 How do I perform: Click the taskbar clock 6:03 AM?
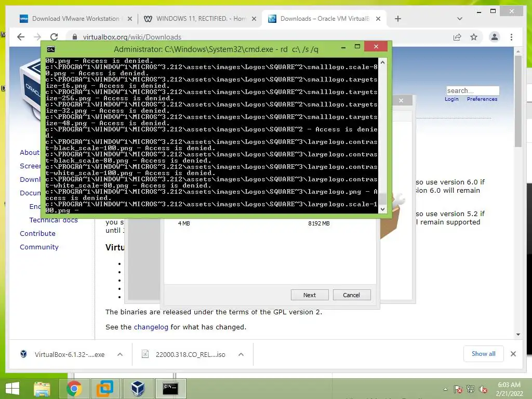[x=509, y=389]
